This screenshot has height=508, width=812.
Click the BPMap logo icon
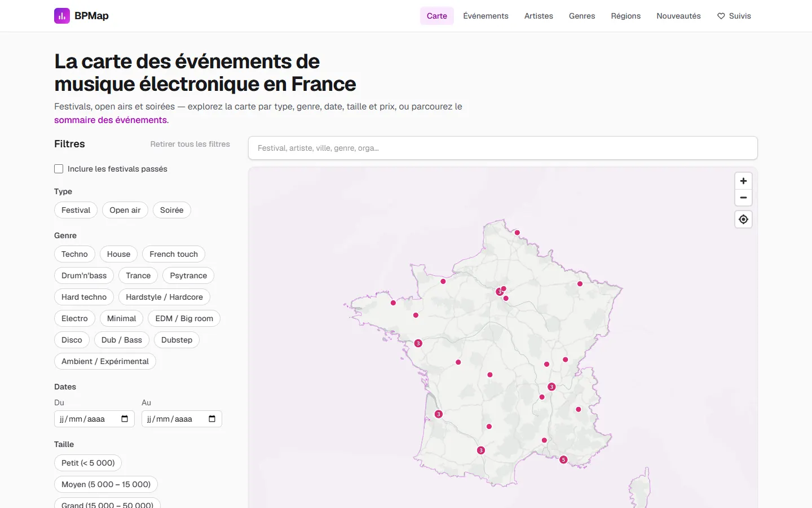[x=62, y=16]
